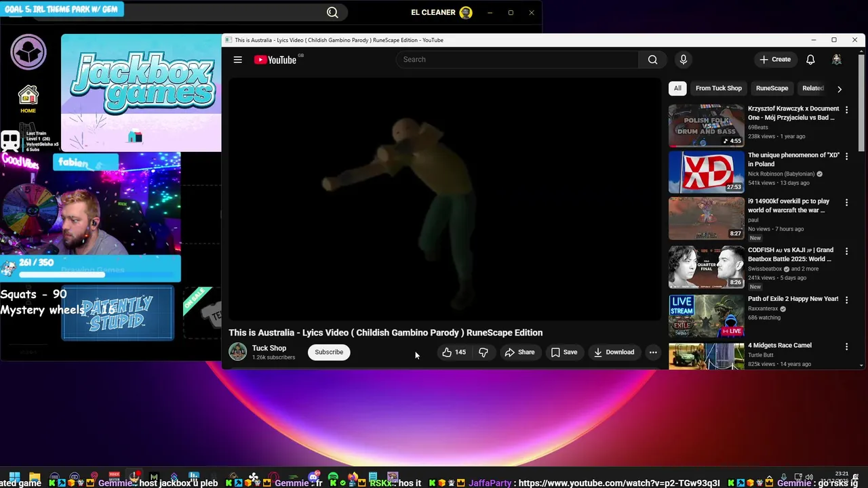Open i9 14900kf overkill pc thumbnail
Viewport: 868px width, 488px height.
pyautogui.click(x=706, y=218)
